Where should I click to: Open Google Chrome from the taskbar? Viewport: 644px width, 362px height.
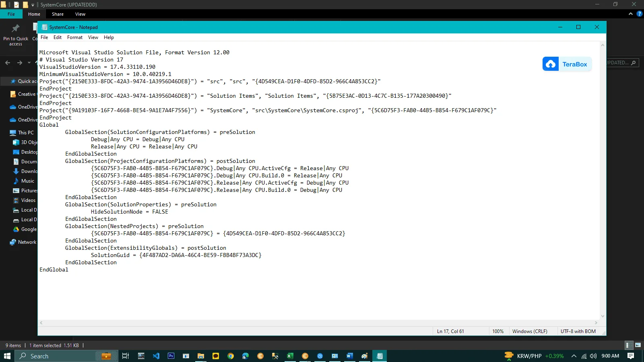point(231,356)
